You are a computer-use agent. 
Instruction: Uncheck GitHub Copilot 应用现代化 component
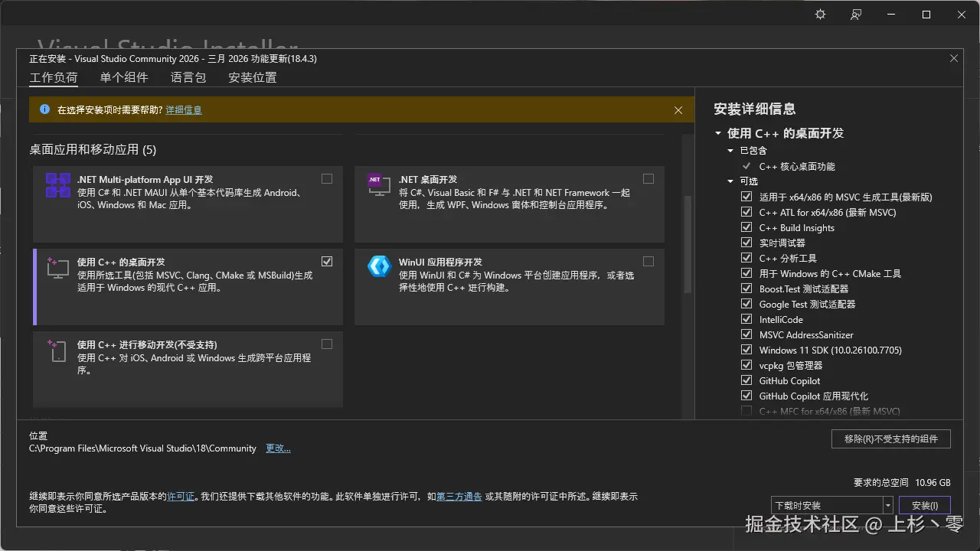click(746, 396)
